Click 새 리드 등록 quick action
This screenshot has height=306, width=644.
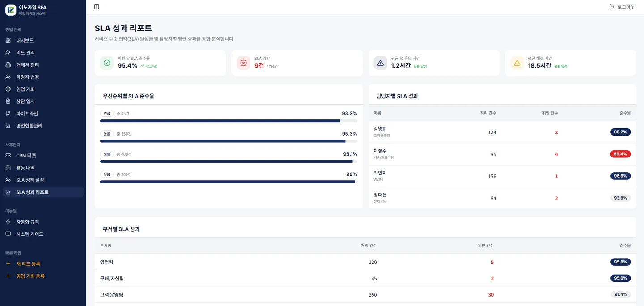[x=43, y=264]
